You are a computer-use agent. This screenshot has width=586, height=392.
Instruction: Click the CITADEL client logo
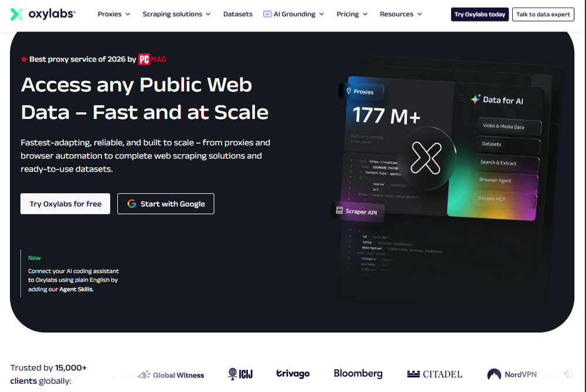coord(435,374)
